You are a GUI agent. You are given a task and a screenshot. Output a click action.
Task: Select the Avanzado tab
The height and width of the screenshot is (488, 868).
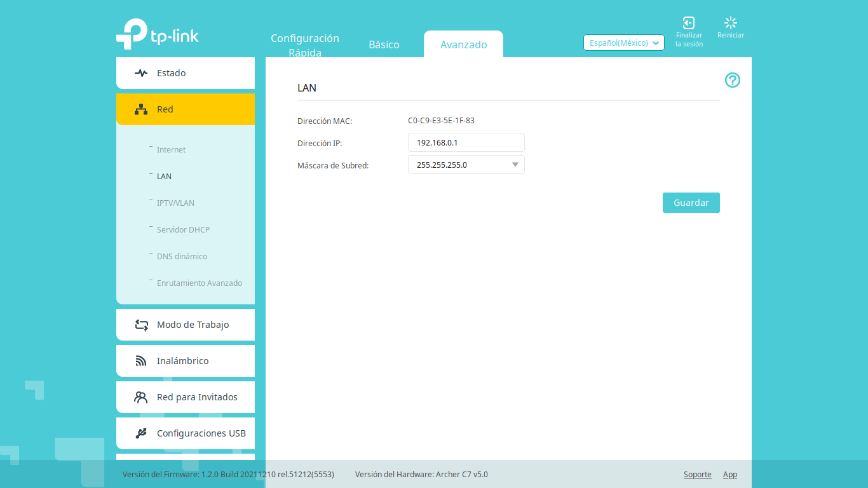pyautogui.click(x=464, y=44)
